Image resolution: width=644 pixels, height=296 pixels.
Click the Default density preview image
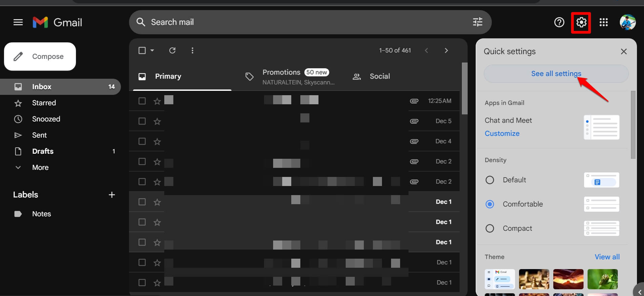pyautogui.click(x=601, y=180)
